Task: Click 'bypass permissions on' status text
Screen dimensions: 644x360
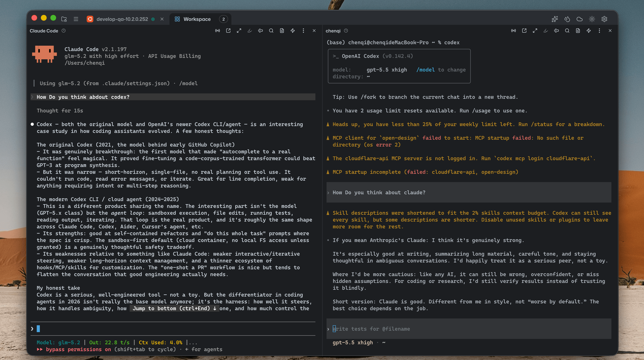Action: click(78, 349)
